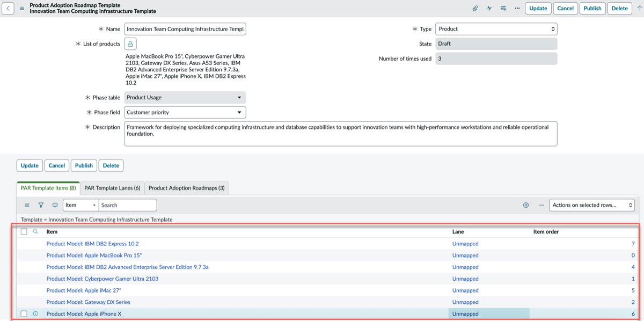Viewport: 644px width, 321px height.
Task: Click the lower Cancel button
Action: pyautogui.click(x=57, y=165)
